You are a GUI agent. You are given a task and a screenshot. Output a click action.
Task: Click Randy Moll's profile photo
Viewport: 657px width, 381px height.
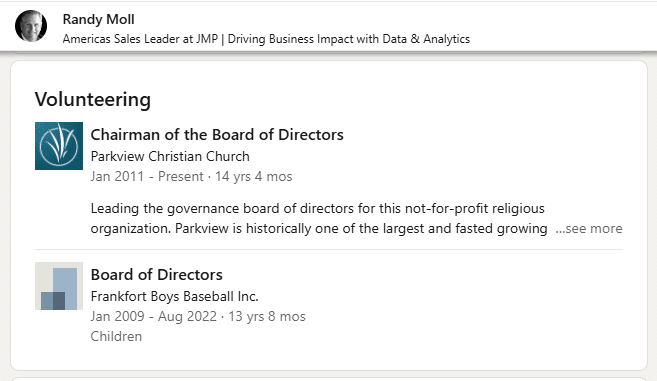tap(31, 26)
